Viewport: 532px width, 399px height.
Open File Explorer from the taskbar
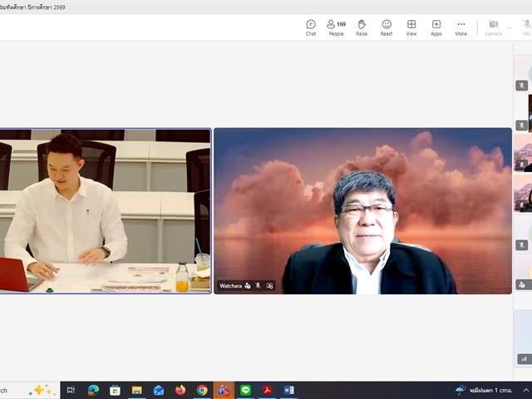tap(136, 390)
